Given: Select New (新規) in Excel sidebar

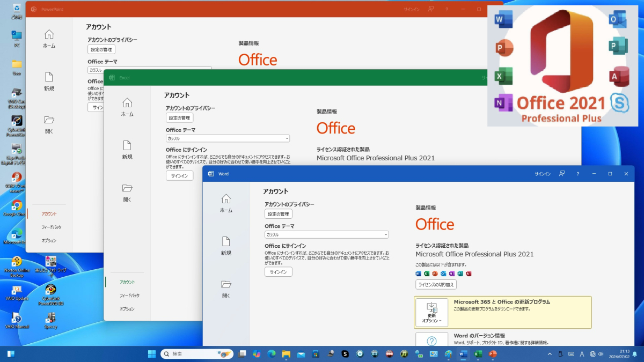Looking at the screenshot, I should coord(127,150).
